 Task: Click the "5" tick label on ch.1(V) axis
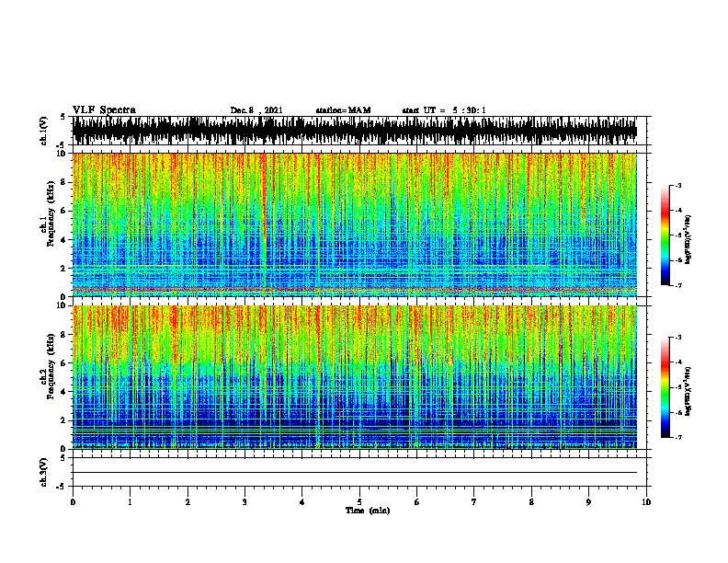click(x=63, y=117)
